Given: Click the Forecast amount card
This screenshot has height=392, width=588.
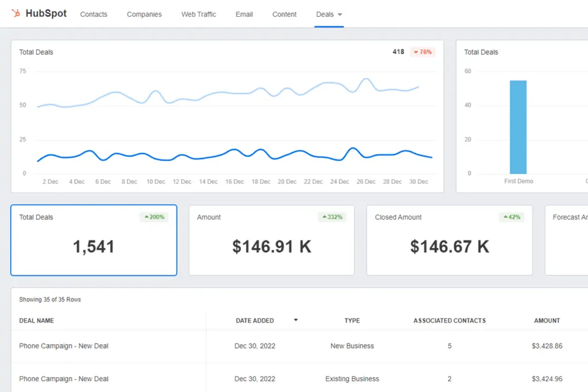Looking at the screenshot, I should point(567,240).
